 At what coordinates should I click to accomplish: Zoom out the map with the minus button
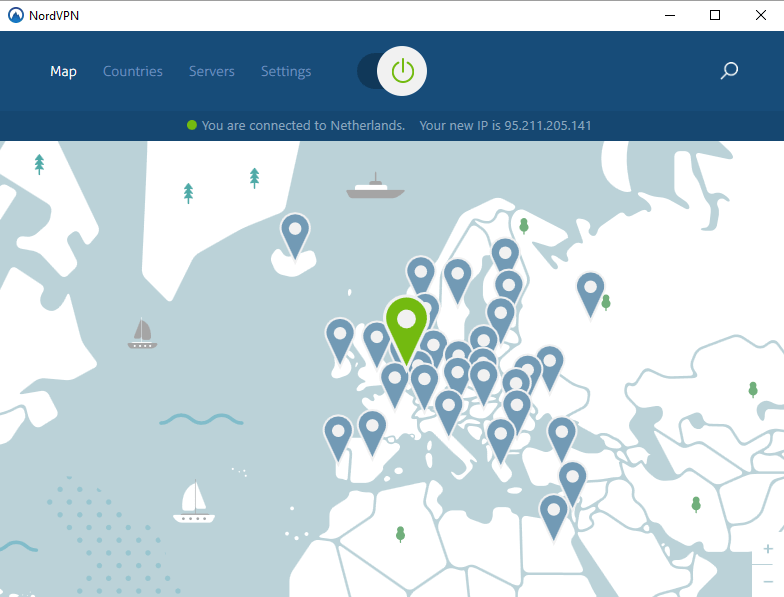coord(768,581)
